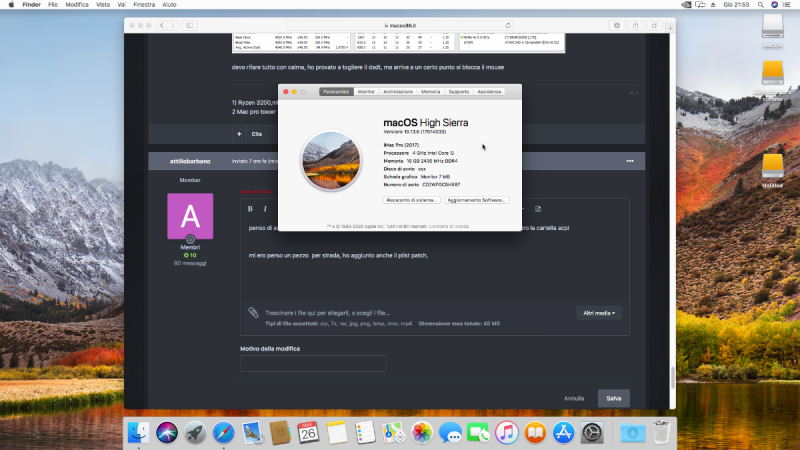Expand the Altri media dropdown
The height and width of the screenshot is (450, 800).
coord(599,313)
